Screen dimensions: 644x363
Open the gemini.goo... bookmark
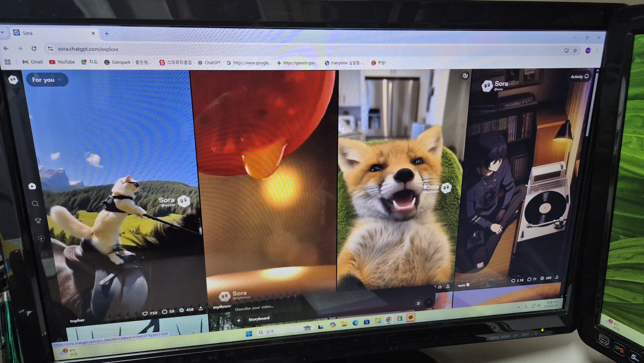(x=297, y=63)
